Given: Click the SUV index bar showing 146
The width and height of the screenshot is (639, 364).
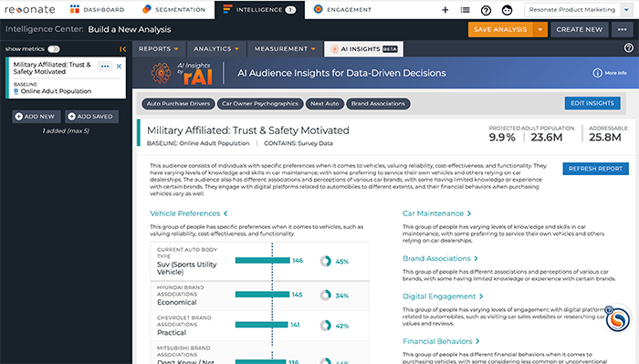Looking at the screenshot, I should (263, 260).
